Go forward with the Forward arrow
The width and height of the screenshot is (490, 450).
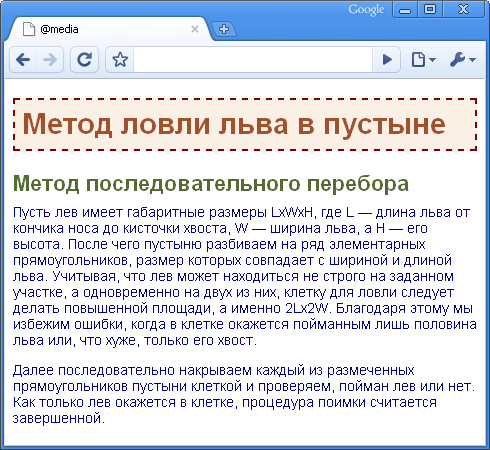[x=50, y=60]
